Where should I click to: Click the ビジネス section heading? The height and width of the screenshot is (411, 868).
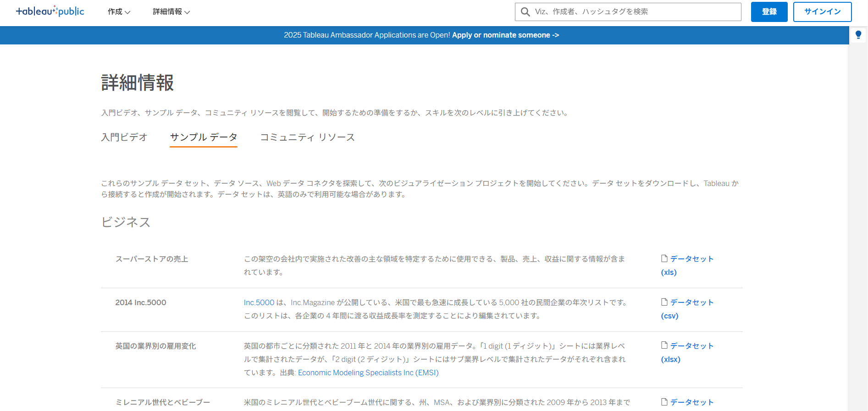click(x=126, y=222)
